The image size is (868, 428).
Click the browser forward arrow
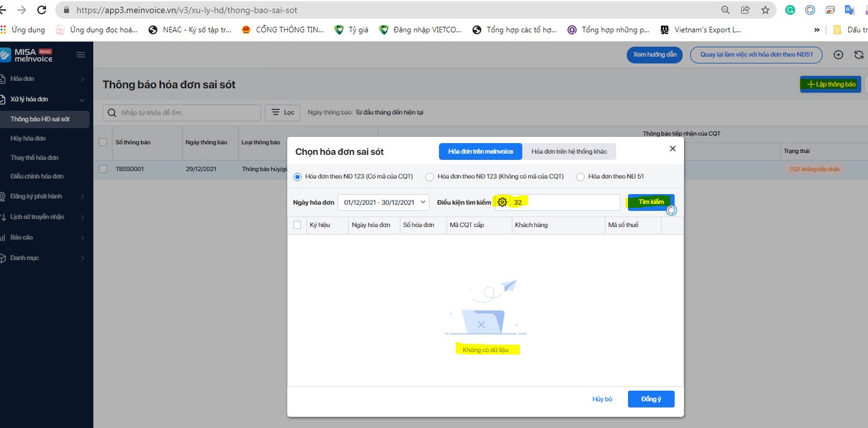pos(22,10)
